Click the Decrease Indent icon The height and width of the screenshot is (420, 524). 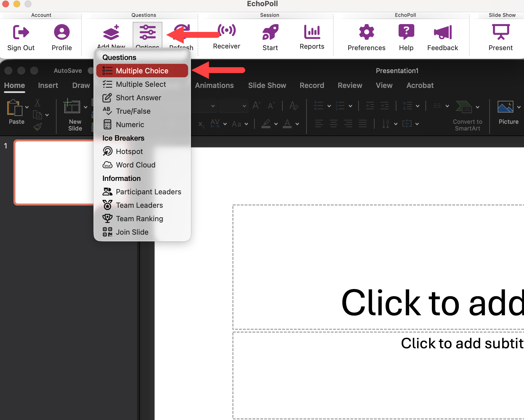coord(370,106)
